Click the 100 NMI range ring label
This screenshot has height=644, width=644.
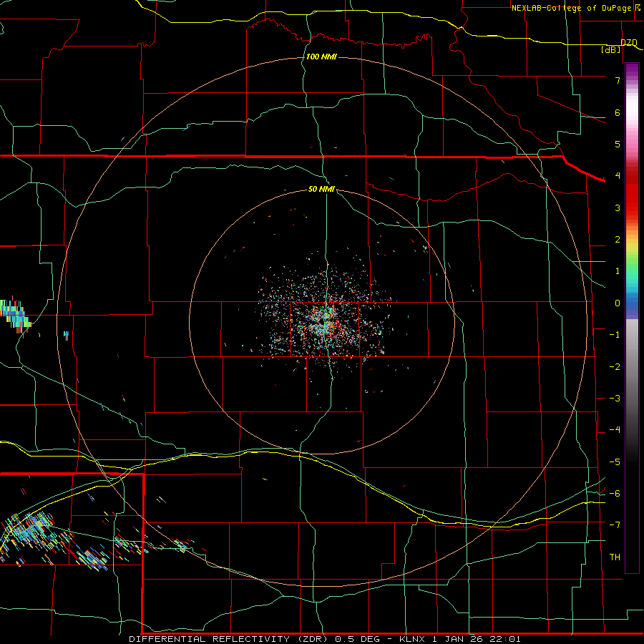coord(321,57)
